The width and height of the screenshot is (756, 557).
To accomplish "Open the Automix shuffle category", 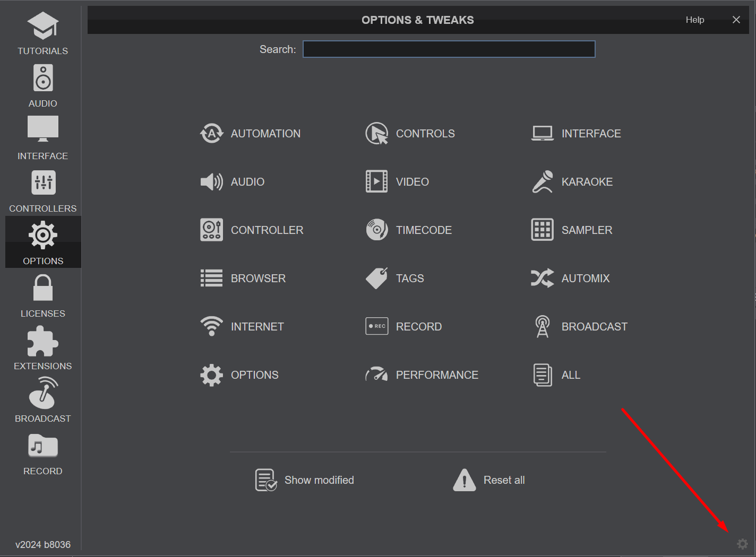I will tap(571, 278).
